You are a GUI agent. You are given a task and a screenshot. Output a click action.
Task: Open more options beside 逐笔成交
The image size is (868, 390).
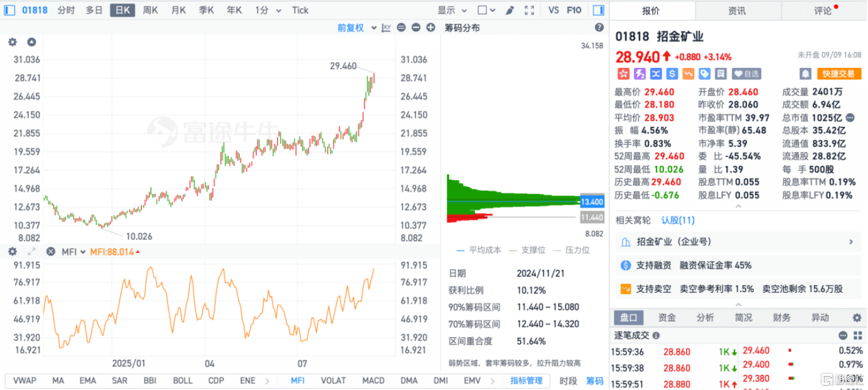(x=843, y=335)
